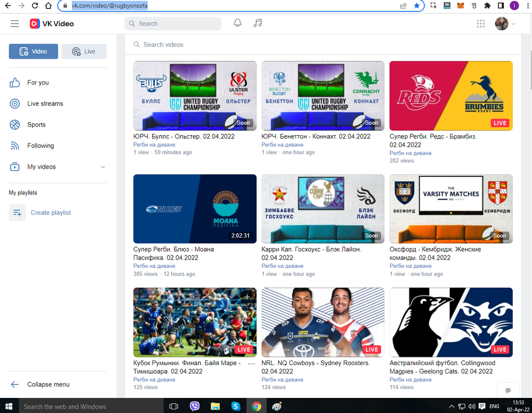The image size is (532, 413).
Task: Reload the page
Action: (35, 5)
